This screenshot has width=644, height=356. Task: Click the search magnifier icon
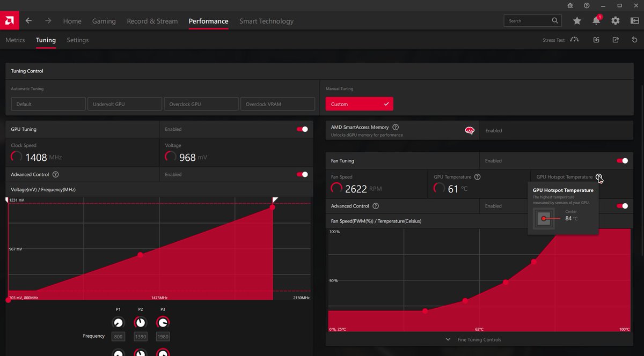[x=555, y=21]
